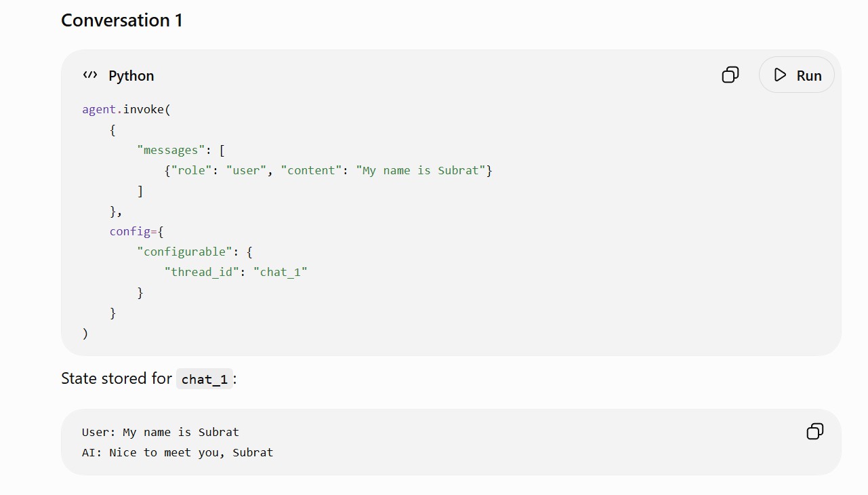Click the play triangle in Run button

781,75
